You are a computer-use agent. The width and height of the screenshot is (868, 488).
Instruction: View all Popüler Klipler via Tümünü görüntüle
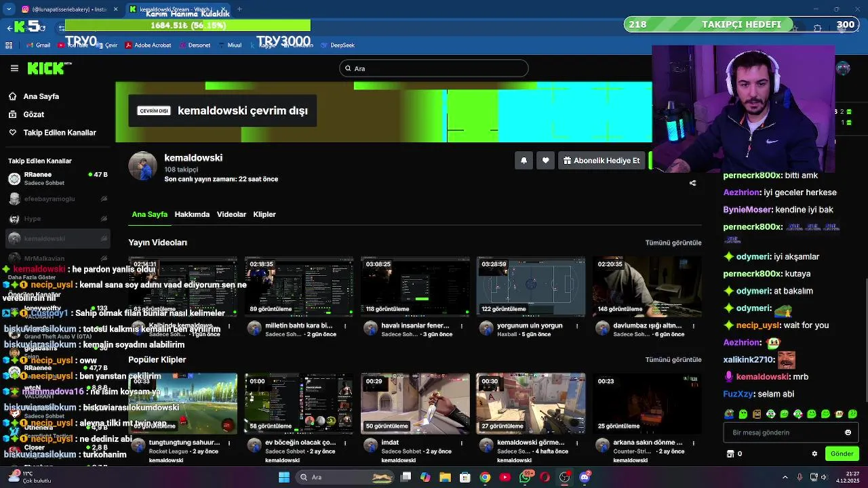click(673, 360)
